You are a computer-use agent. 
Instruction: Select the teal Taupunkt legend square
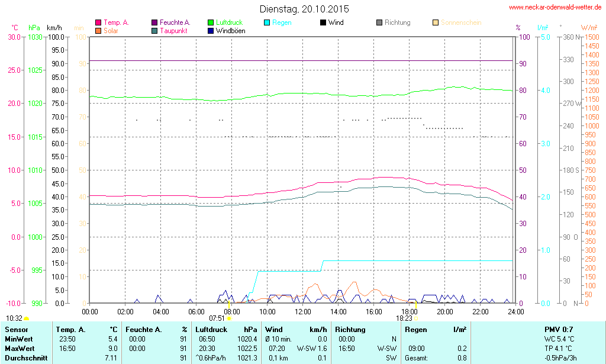(x=154, y=31)
